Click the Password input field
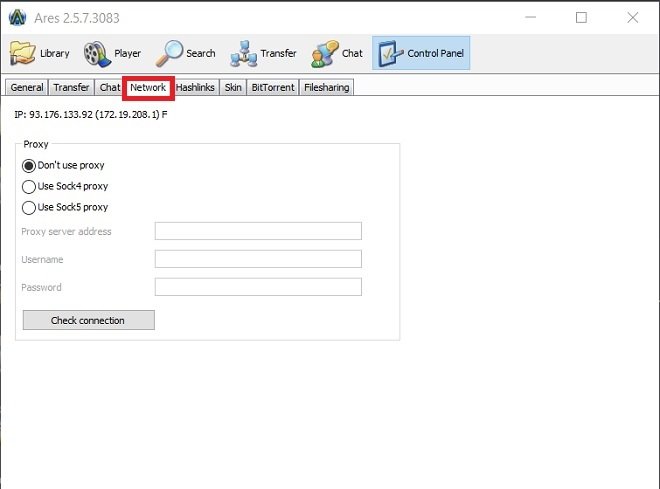This screenshot has width=660, height=489. pos(258,287)
